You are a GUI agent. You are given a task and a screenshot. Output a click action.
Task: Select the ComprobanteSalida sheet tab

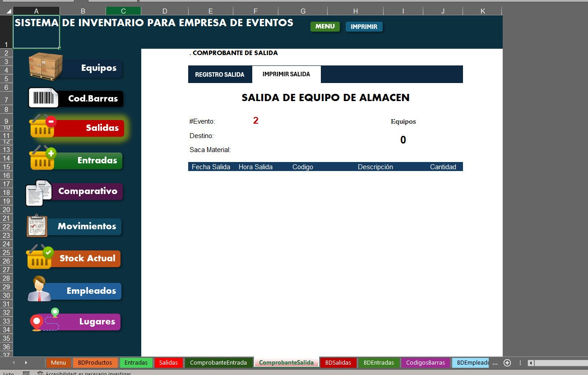pos(287,363)
